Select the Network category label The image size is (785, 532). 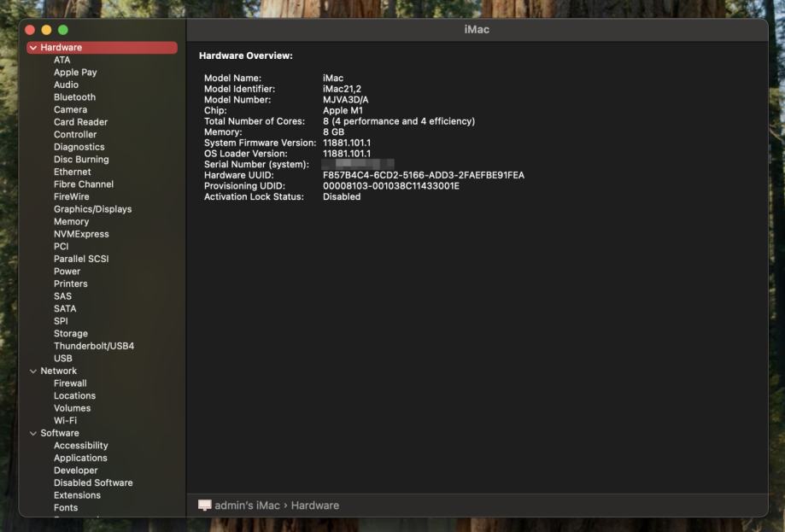click(x=59, y=371)
